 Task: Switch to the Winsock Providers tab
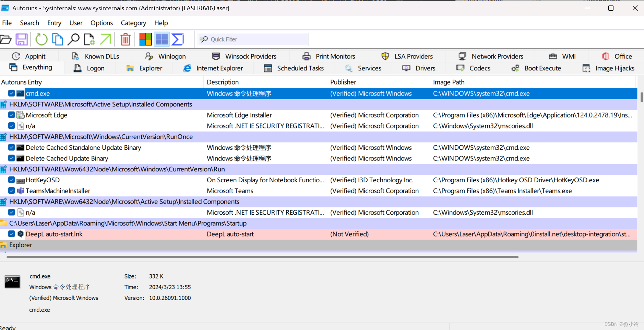(x=244, y=56)
